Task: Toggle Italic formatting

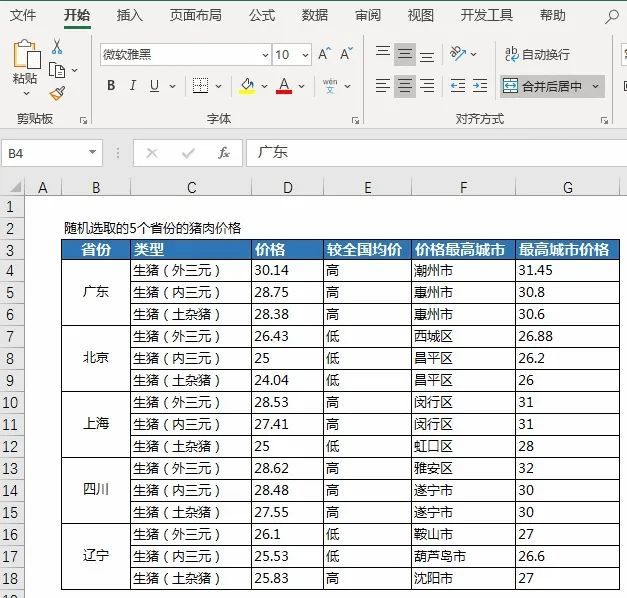Action: click(133, 86)
